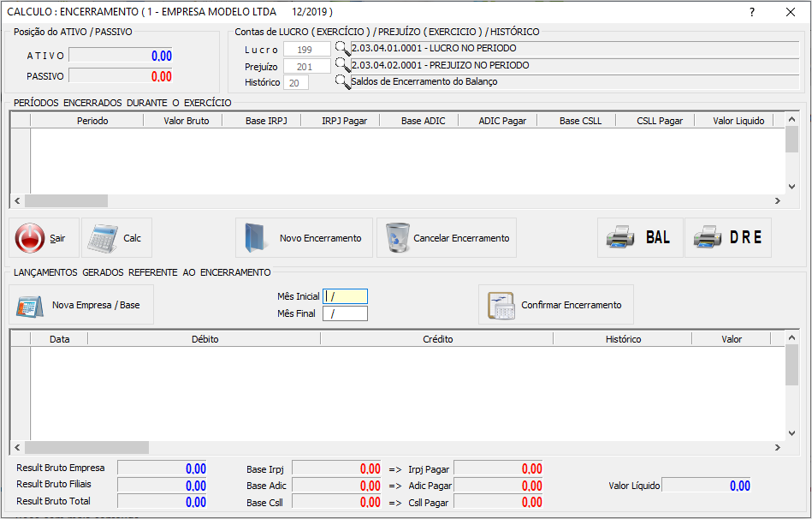Click the Débito column header

[204, 339]
